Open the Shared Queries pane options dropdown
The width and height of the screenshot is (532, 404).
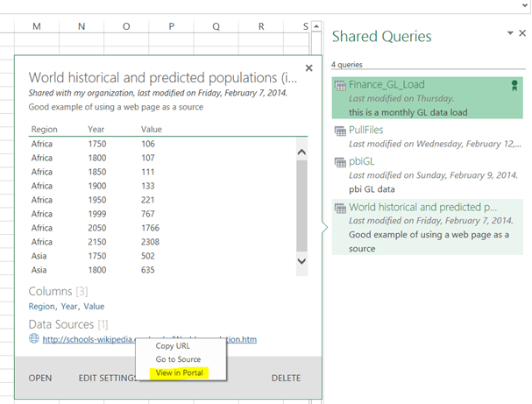coord(510,33)
